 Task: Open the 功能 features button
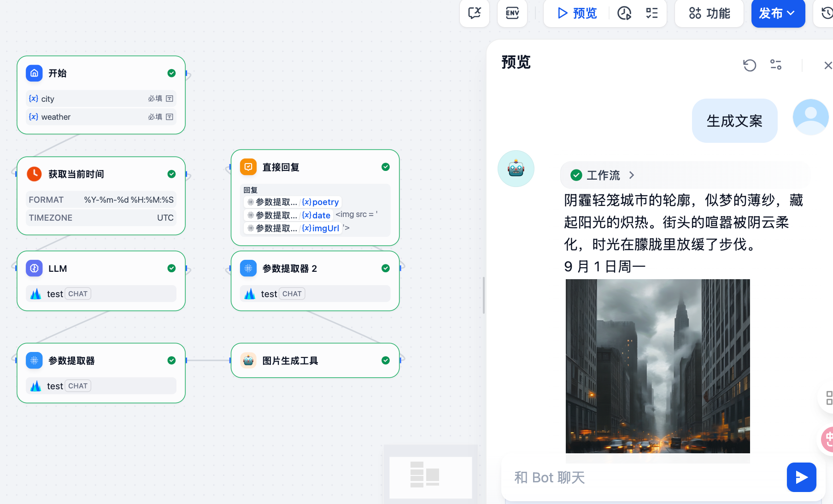[x=709, y=13]
